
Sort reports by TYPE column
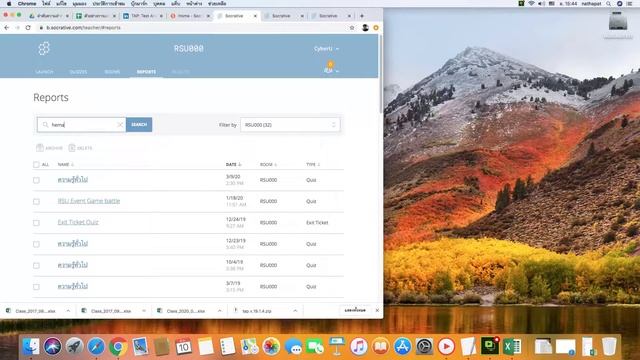coord(313,164)
